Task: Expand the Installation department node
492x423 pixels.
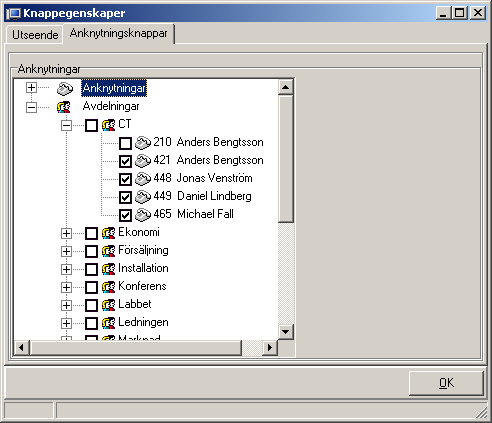Action: pyautogui.click(x=66, y=269)
